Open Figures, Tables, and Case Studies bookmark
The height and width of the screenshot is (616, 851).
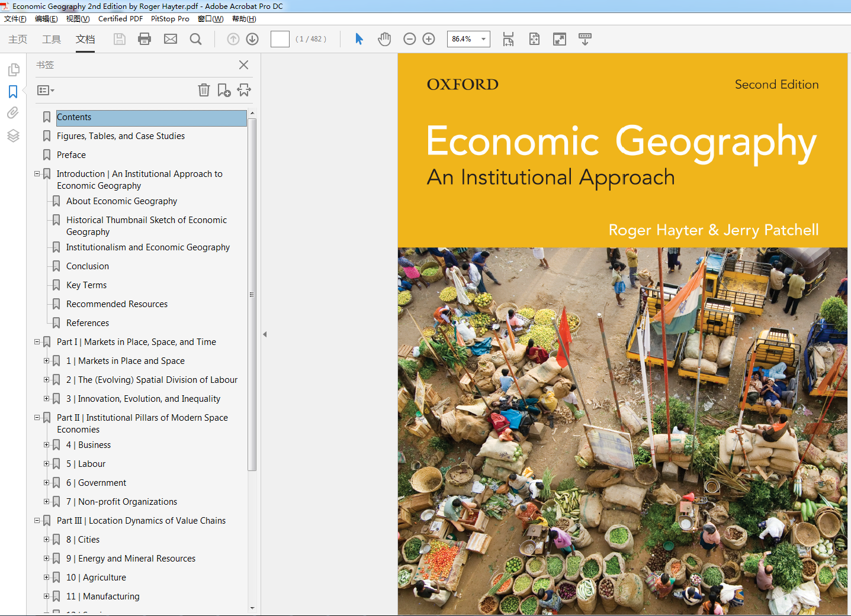[x=121, y=136]
